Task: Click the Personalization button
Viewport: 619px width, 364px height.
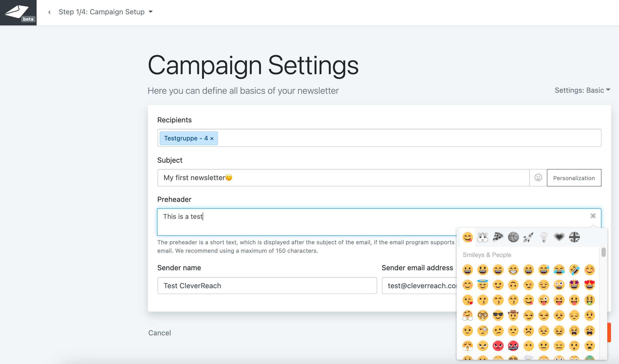Action: [574, 178]
